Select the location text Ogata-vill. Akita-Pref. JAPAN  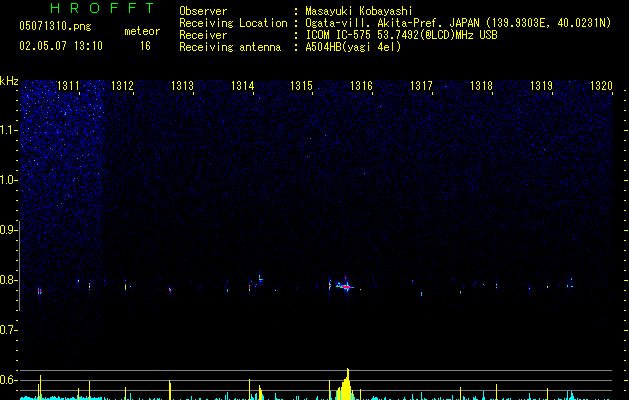pyautogui.click(x=394, y=23)
